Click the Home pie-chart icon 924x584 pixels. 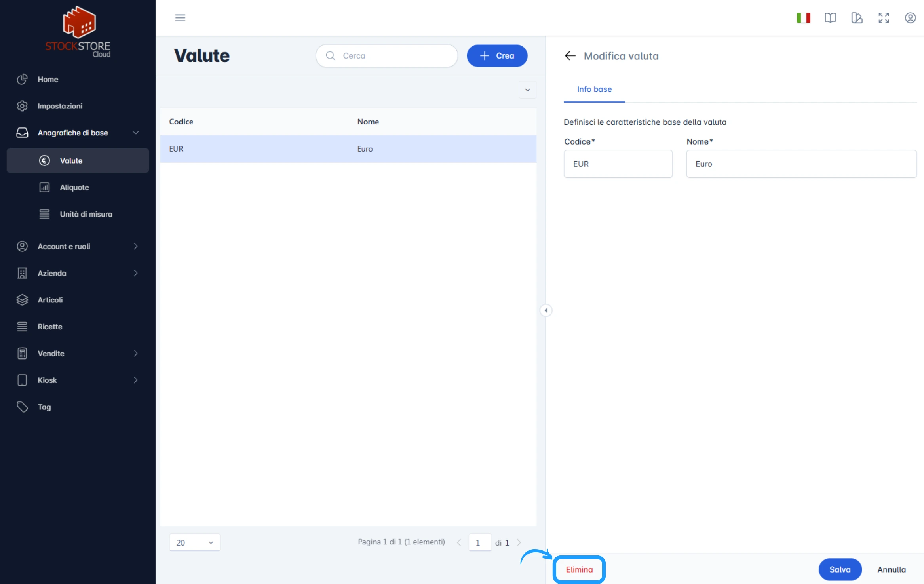tap(22, 79)
